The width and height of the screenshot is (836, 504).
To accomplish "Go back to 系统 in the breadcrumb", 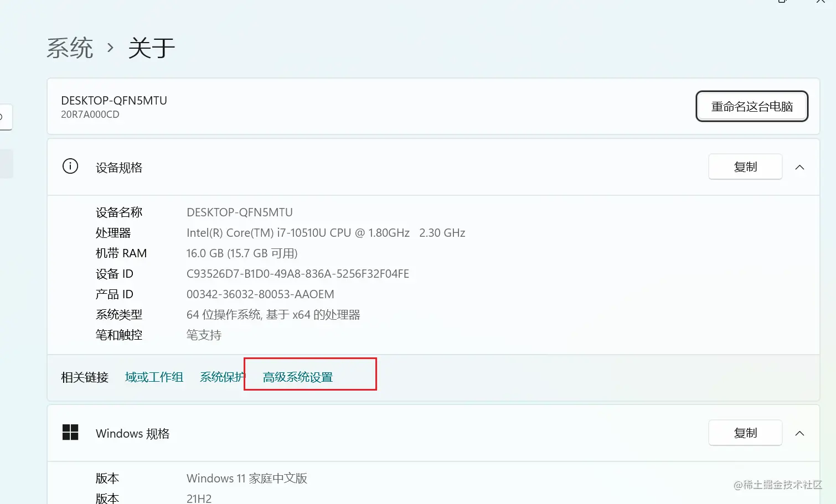I will tap(70, 48).
